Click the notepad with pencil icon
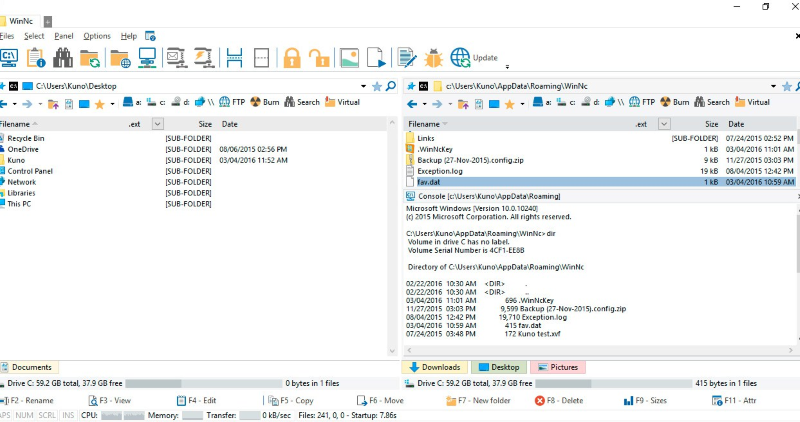 click(407, 58)
